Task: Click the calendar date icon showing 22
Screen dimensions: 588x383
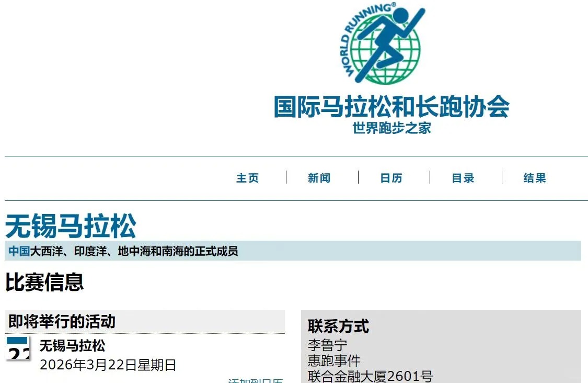Action: 18,349
